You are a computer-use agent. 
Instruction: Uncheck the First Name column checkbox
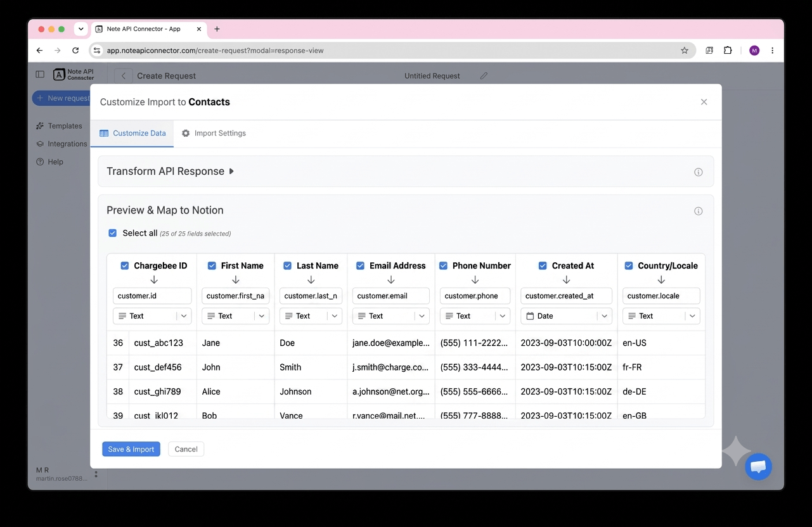click(212, 265)
